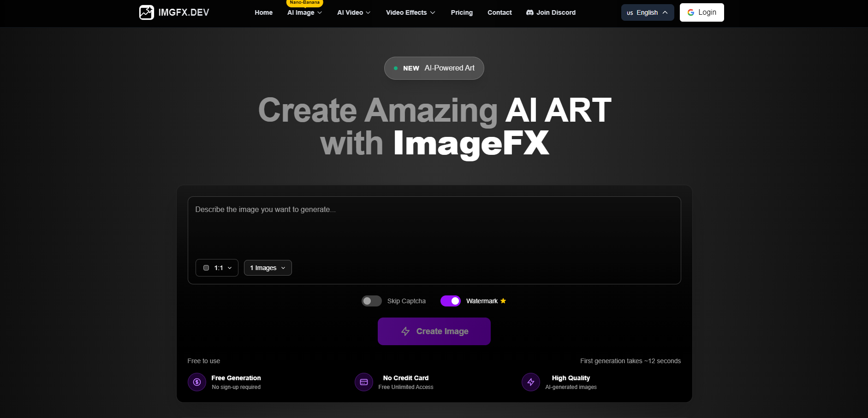Collapse the English language dropdown
Screen dimensions: 868x418
tap(665, 12)
